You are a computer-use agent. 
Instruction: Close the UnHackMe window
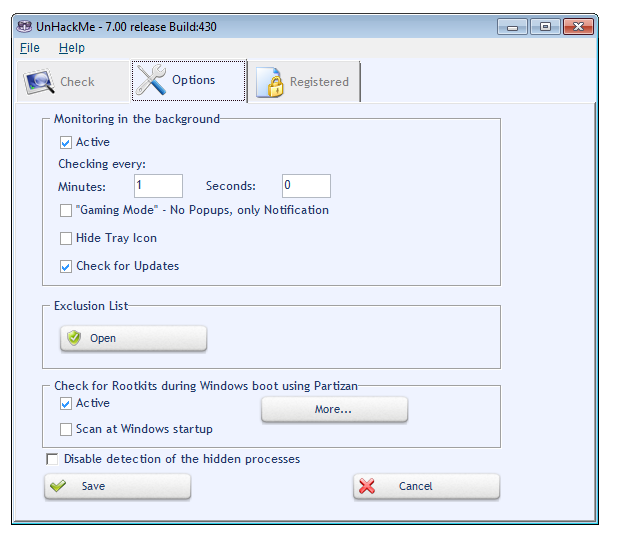coord(578,27)
